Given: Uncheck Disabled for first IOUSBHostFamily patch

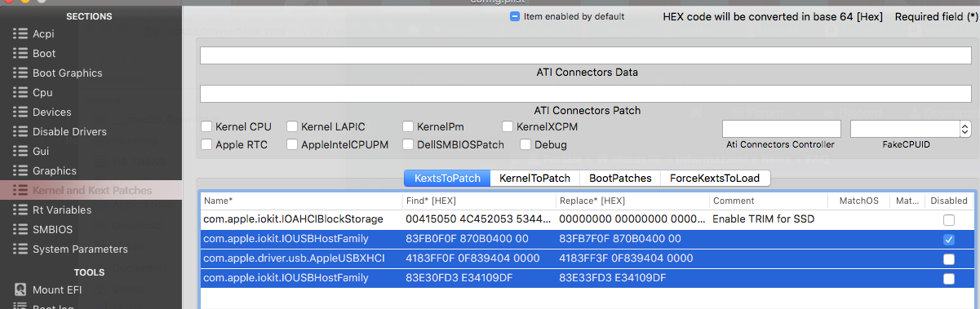Looking at the screenshot, I should [948, 239].
